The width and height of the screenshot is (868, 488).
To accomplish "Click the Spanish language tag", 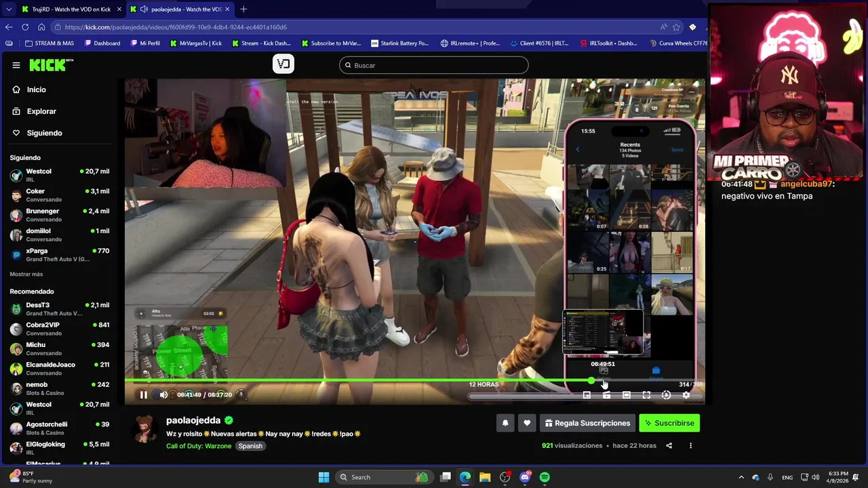I will (250, 446).
